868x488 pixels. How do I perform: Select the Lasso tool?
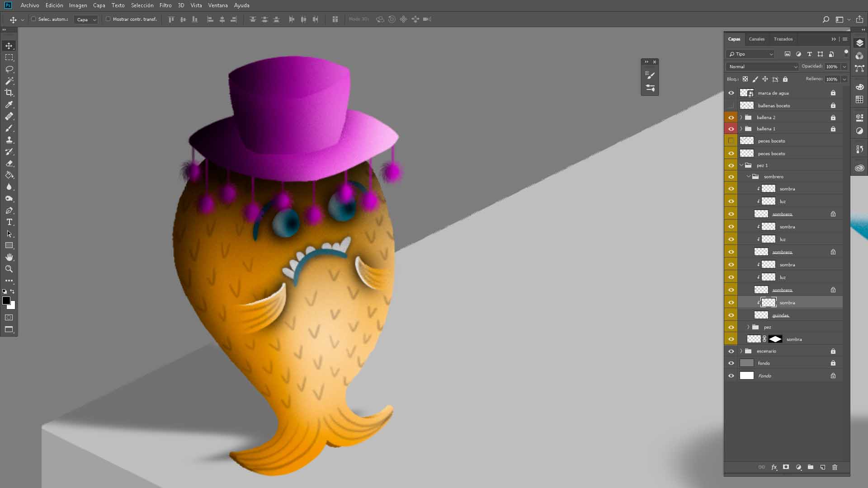[9, 69]
